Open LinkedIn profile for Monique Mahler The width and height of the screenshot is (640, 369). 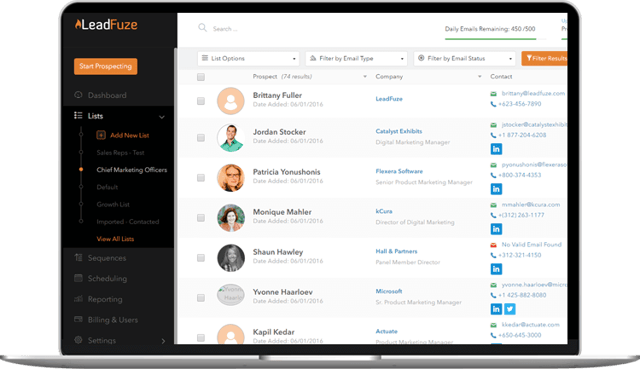(496, 229)
